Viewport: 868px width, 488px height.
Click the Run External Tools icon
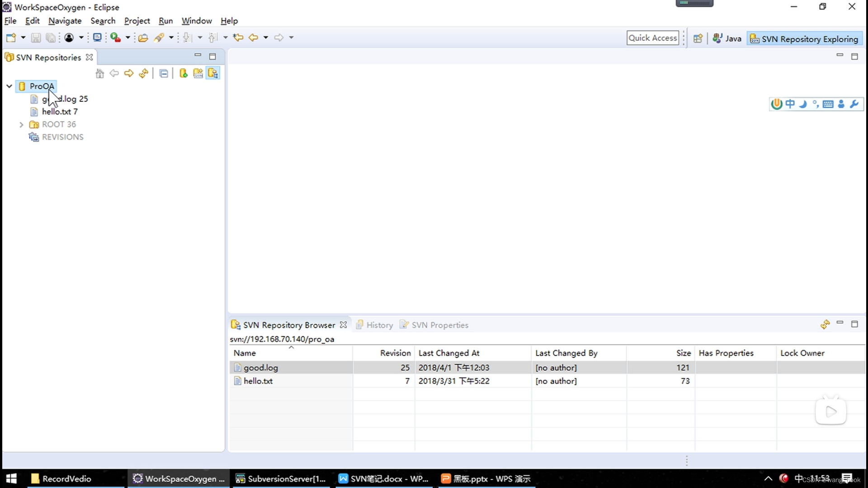[115, 38]
